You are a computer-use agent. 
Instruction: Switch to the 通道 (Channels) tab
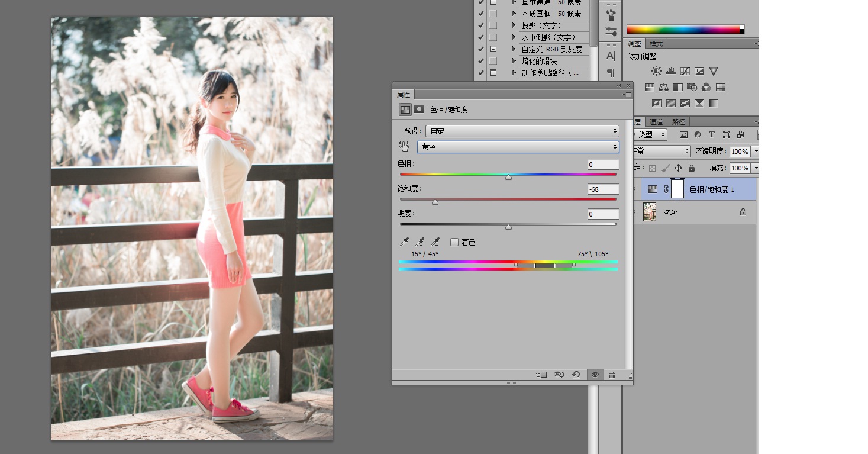[656, 122]
